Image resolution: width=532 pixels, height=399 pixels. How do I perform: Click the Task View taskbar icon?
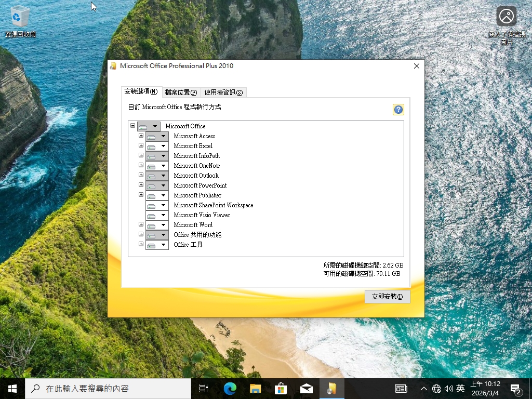coord(204,388)
